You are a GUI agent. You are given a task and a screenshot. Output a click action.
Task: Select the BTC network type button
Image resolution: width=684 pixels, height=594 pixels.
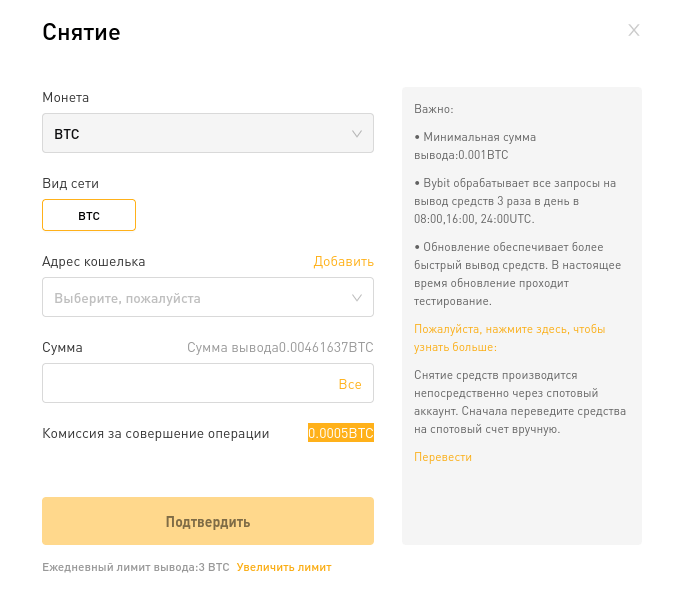tap(89, 215)
